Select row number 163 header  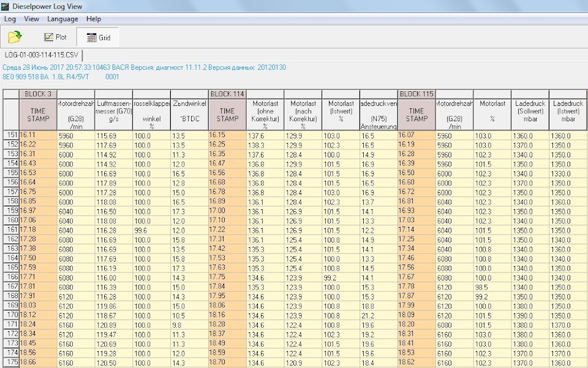click(x=11, y=249)
